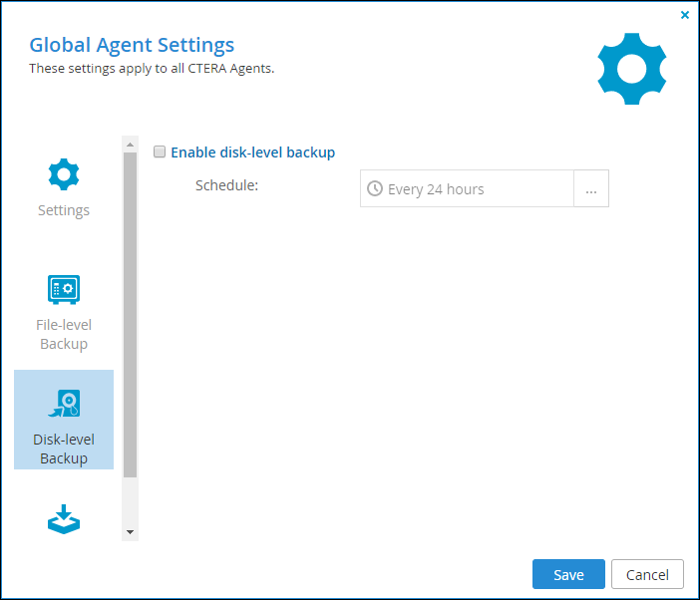Screen dimensions: 700x600
Task: Click the clock icon in the Schedule field
Action: tap(375, 188)
